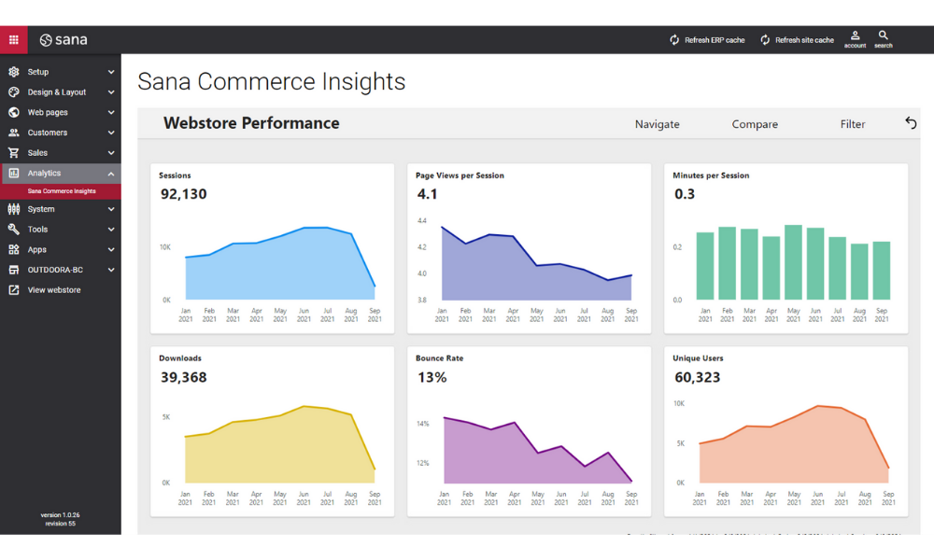Collapse the Analytics section chevron

[x=111, y=174]
